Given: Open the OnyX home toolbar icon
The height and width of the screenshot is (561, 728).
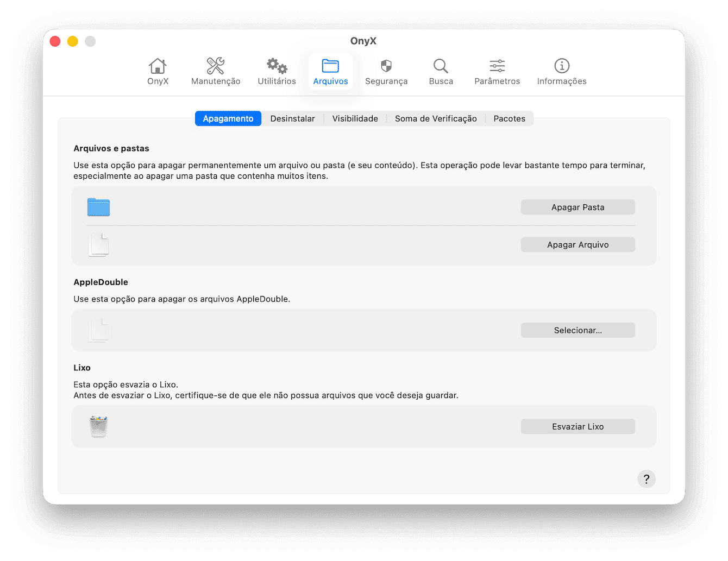Looking at the screenshot, I should coord(158,72).
